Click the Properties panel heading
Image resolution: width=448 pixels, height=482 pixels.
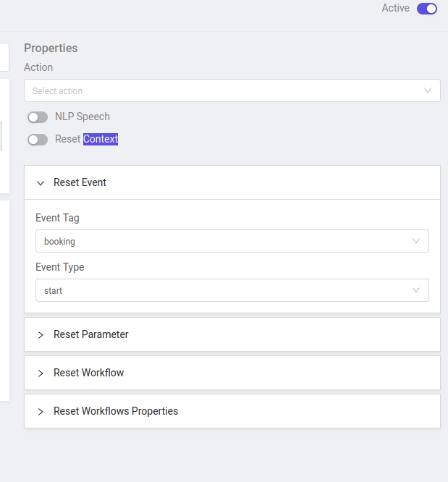point(51,48)
